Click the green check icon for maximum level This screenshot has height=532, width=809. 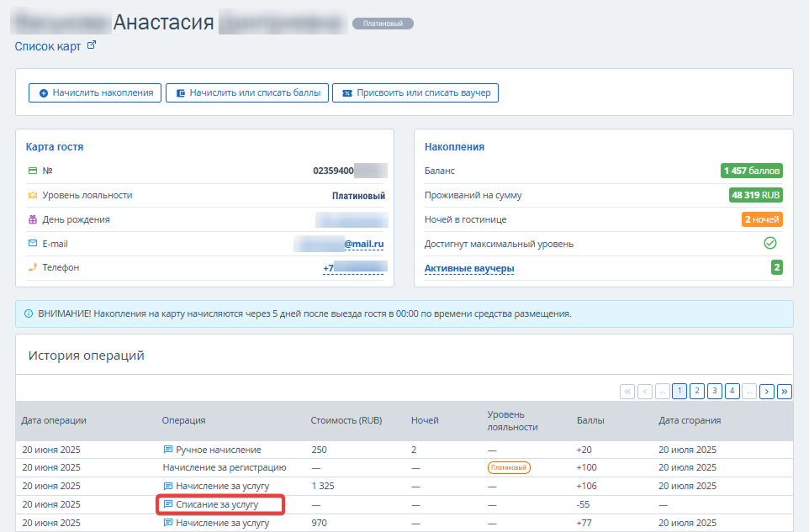769,244
